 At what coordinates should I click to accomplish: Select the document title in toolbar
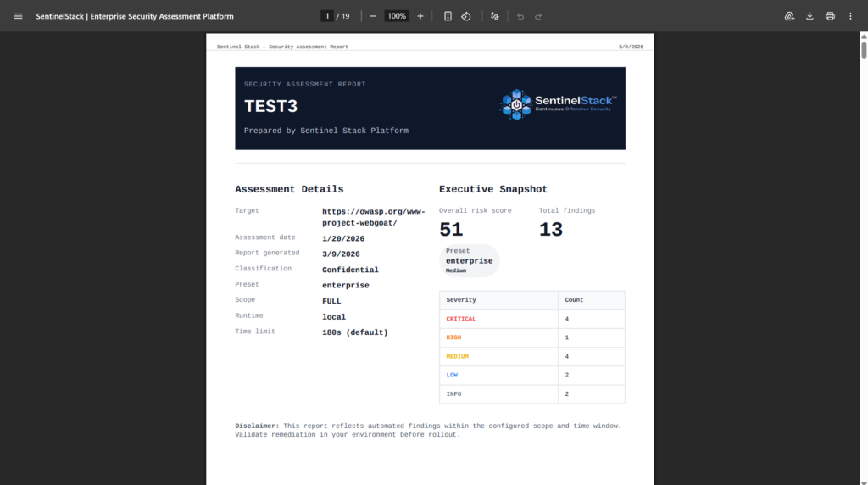pyautogui.click(x=135, y=16)
